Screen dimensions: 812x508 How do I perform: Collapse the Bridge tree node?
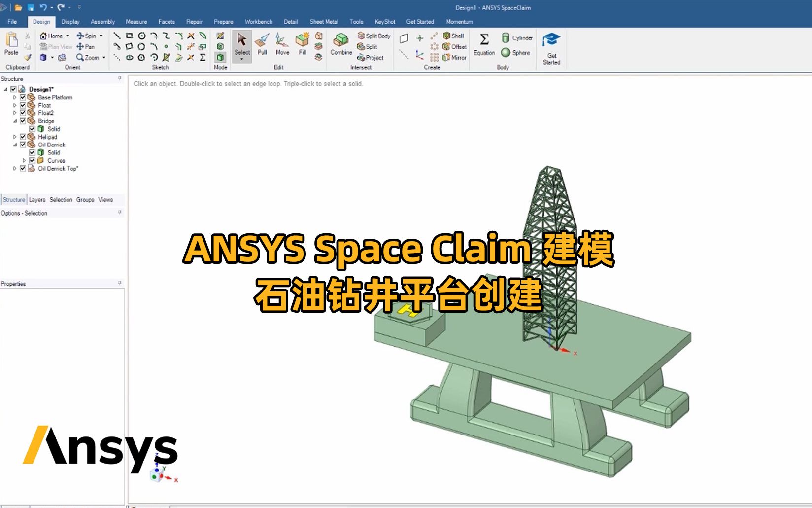point(15,121)
